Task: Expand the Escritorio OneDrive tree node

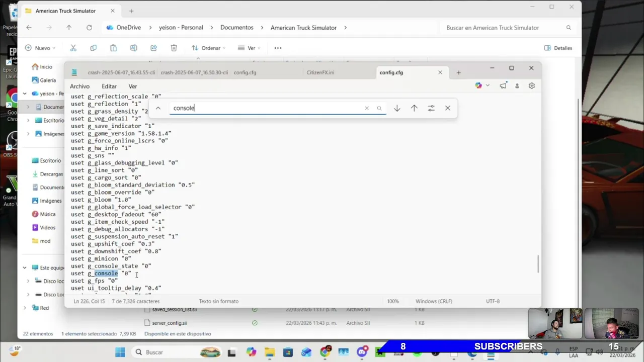Action: (x=28, y=121)
